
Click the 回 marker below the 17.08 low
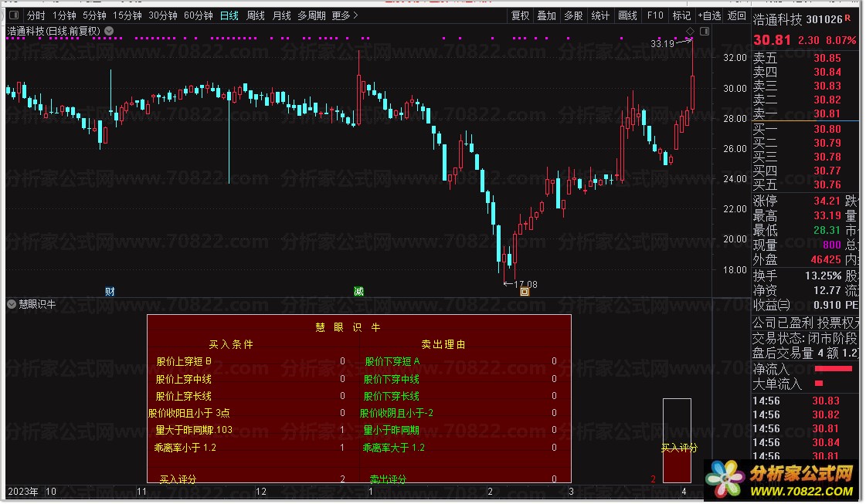coord(525,292)
